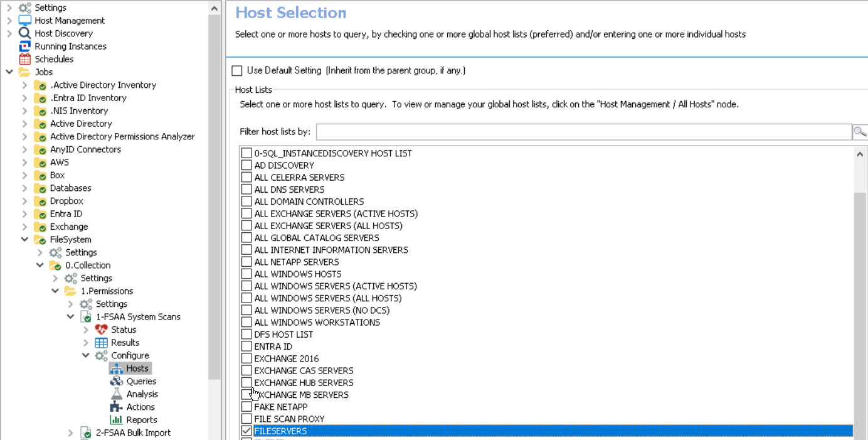The width and height of the screenshot is (868, 440).
Task: Click the Host Discovery magnifier icon
Action: 24,33
